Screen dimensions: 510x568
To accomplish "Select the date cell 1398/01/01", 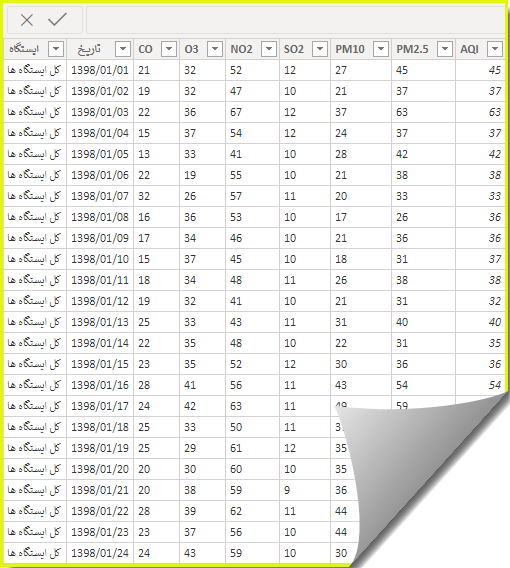I will pyautogui.click(x=100, y=70).
